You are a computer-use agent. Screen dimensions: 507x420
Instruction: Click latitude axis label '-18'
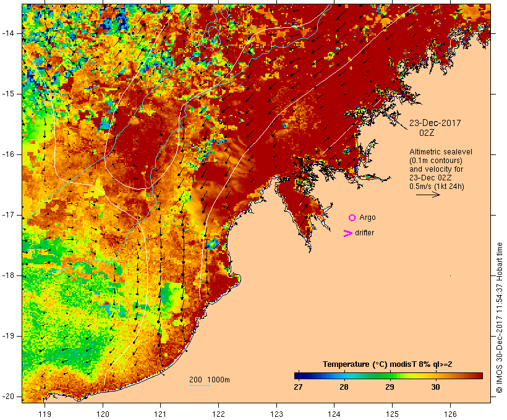9,275
